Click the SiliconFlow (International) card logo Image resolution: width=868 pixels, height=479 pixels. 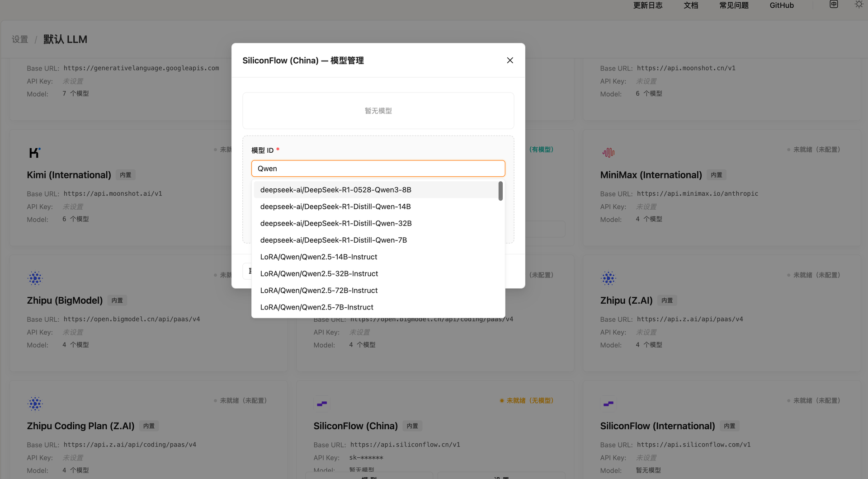[609, 404]
